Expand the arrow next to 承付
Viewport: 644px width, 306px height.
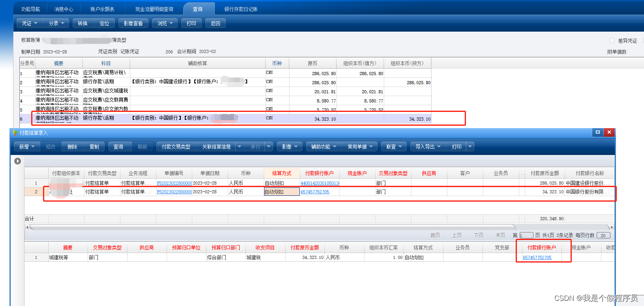(269, 147)
